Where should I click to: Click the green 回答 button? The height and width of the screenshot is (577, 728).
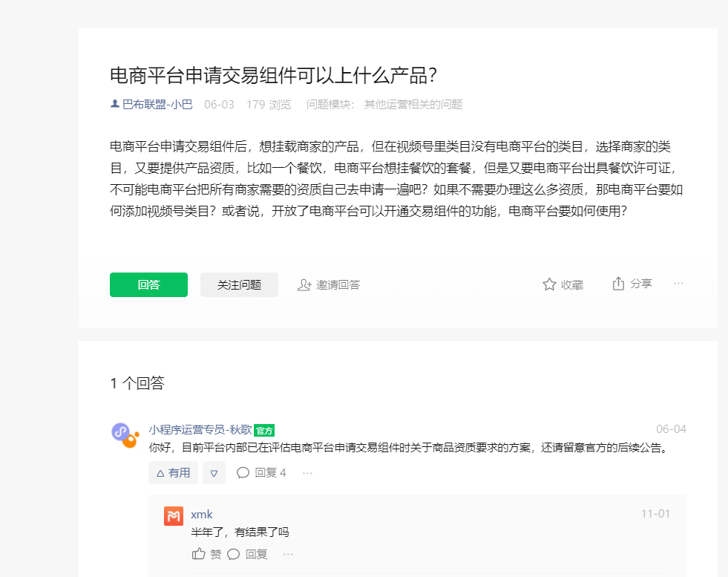coord(148,284)
